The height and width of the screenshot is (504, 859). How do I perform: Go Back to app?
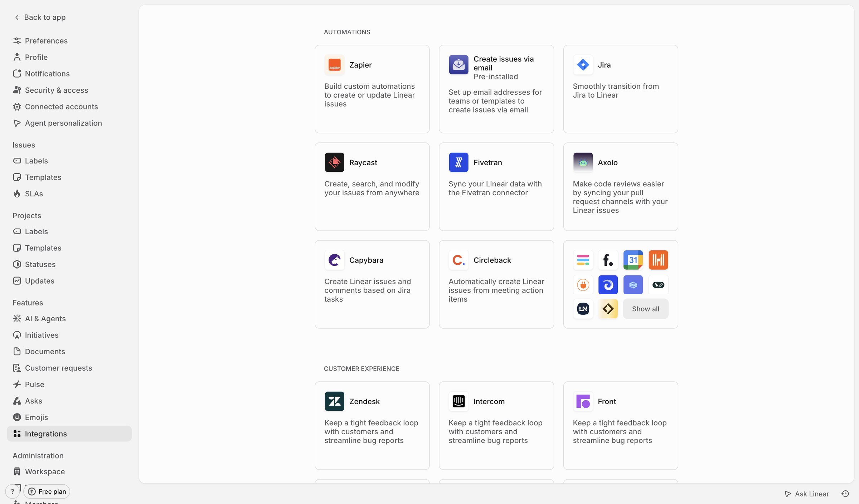coord(40,17)
